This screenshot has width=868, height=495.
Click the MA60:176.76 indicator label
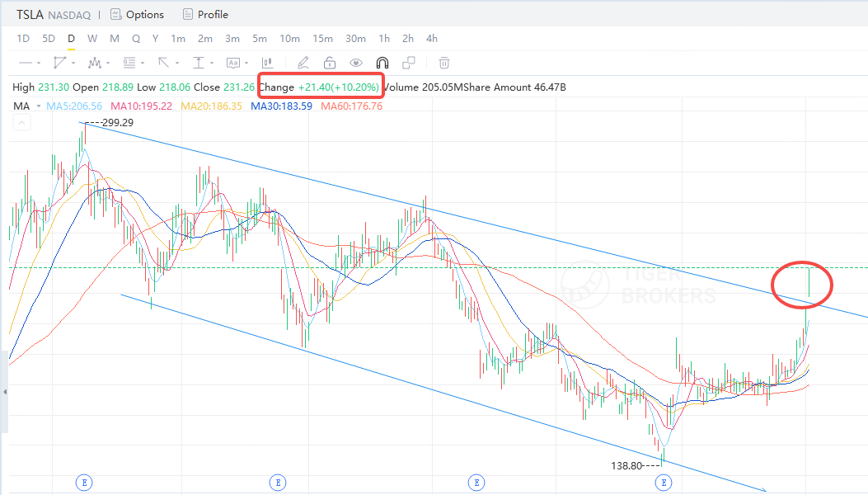click(351, 106)
